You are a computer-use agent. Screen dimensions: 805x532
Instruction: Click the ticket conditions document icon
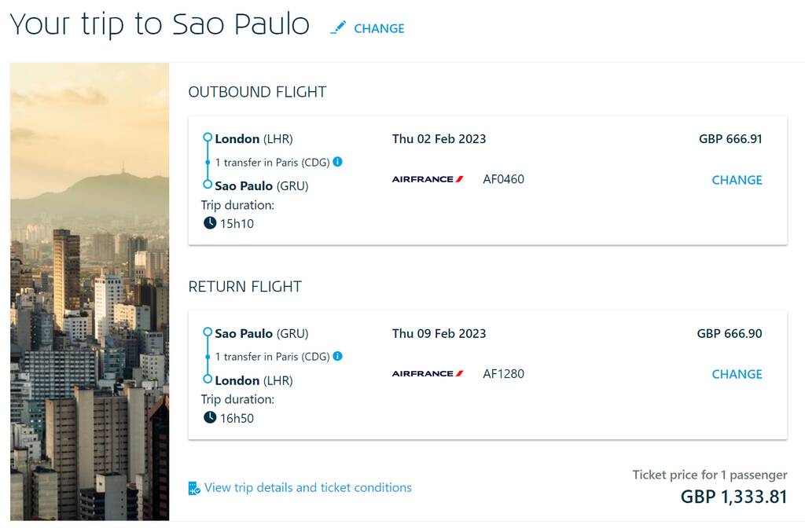coord(194,488)
